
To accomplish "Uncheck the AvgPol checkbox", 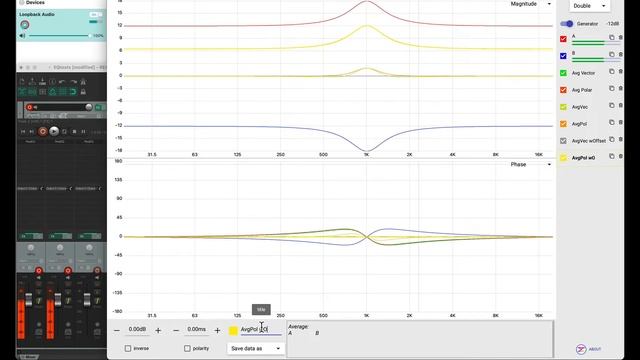I will click(563, 124).
